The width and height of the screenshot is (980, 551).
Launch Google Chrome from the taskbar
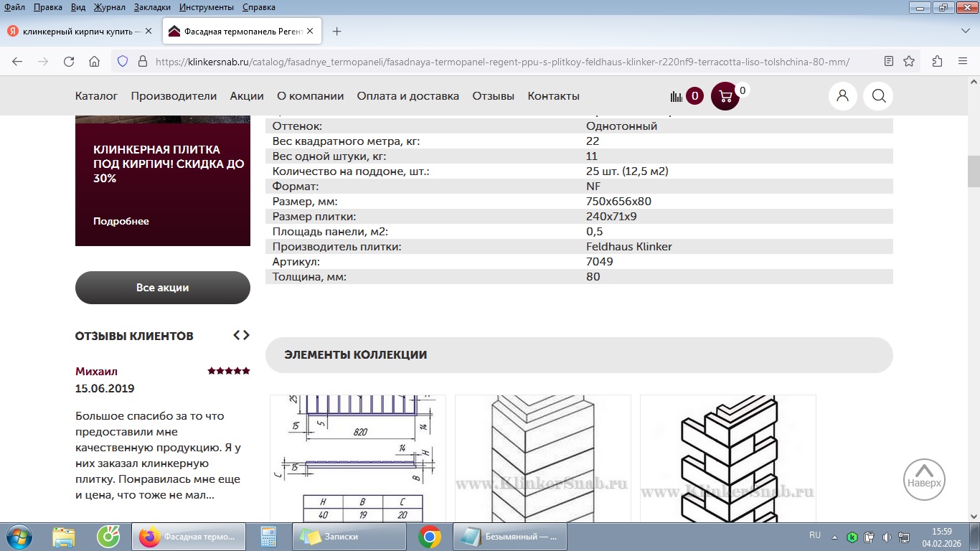pos(430,537)
